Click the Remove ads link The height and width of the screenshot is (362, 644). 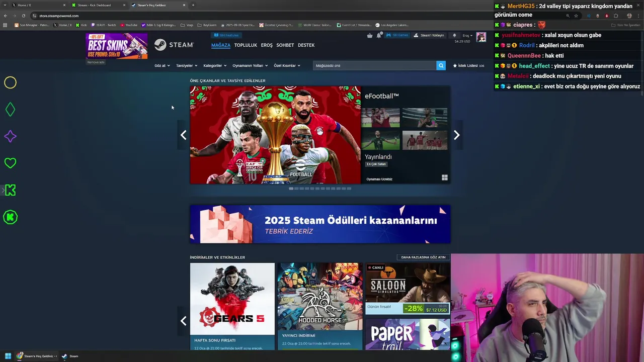[96, 62]
